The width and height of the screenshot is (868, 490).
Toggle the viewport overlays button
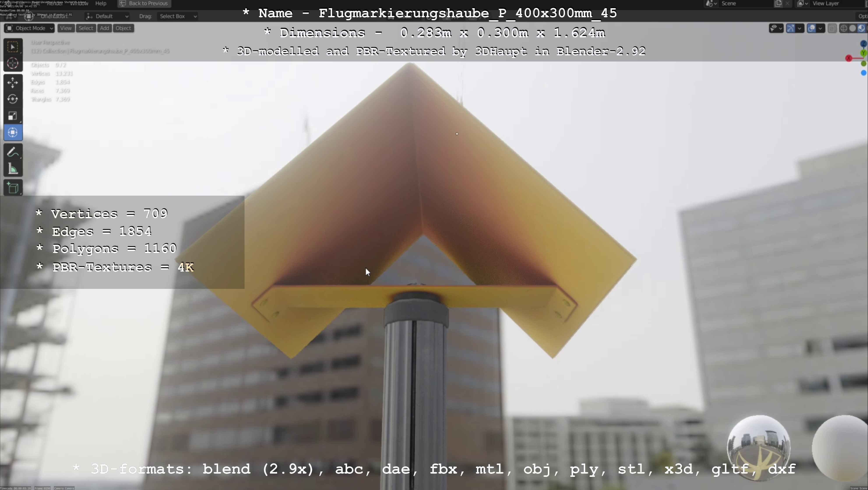click(811, 28)
